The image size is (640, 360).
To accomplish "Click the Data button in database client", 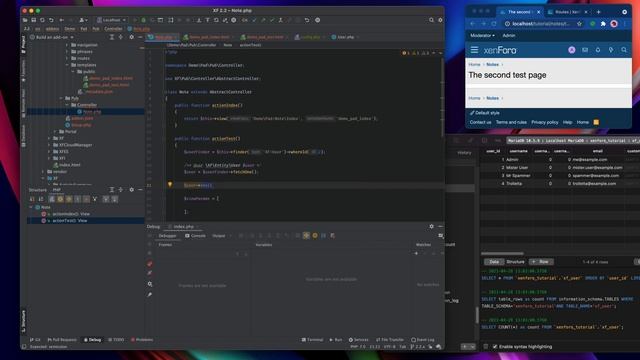I will (x=494, y=262).
